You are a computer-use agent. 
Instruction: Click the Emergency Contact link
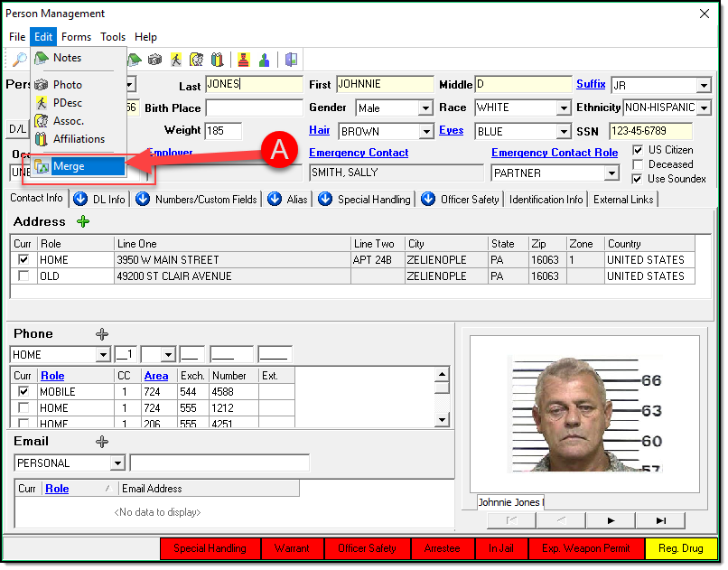tap(359, 153)
